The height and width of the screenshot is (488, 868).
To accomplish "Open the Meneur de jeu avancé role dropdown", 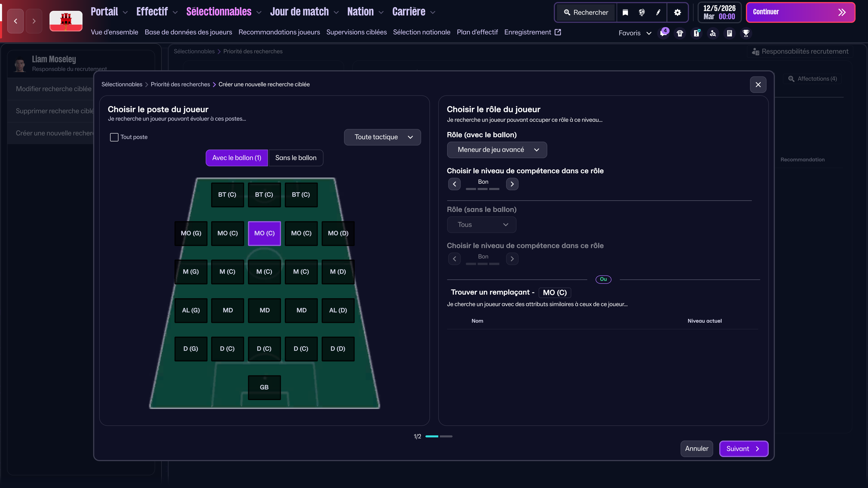I will (x=497, y=150).
